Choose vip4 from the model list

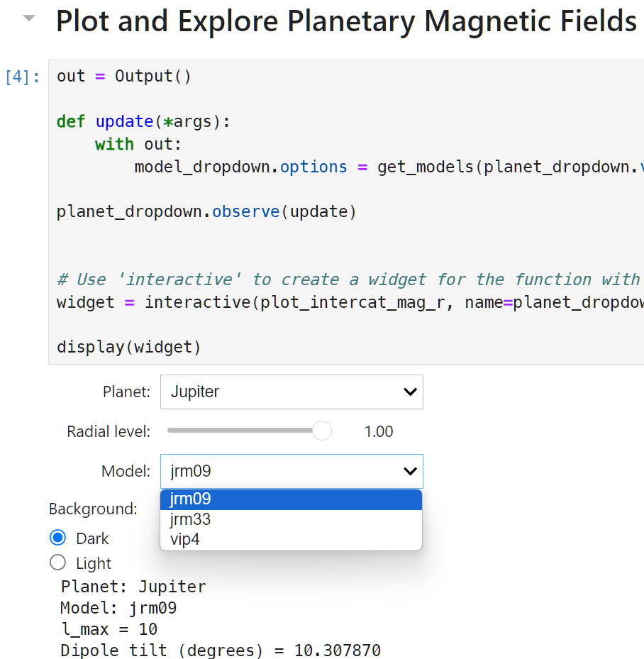tap(291, 540)
